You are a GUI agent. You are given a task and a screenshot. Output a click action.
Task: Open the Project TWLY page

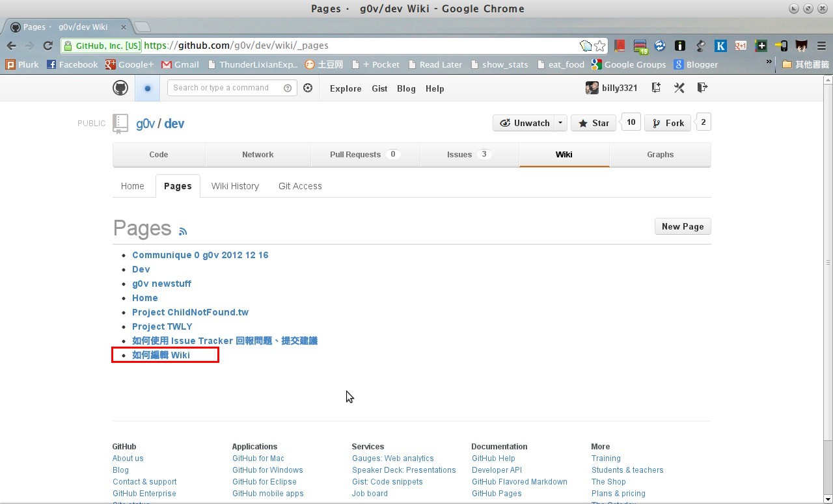point(162,326)
